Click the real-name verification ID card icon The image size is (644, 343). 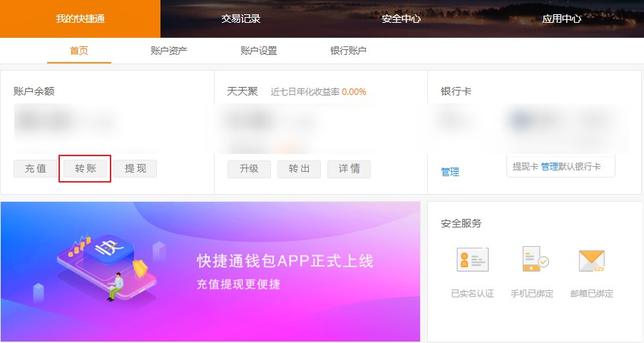pos(472,260)
